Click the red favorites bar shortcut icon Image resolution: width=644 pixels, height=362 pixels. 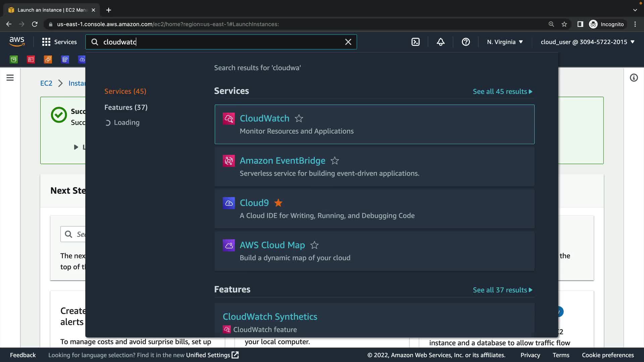coord(31,60)
